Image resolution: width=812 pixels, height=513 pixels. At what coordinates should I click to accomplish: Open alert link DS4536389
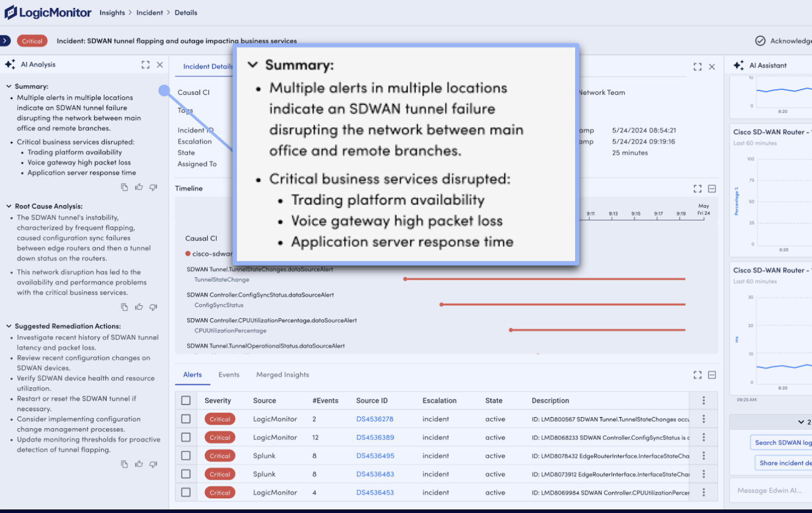pos(375,437)
